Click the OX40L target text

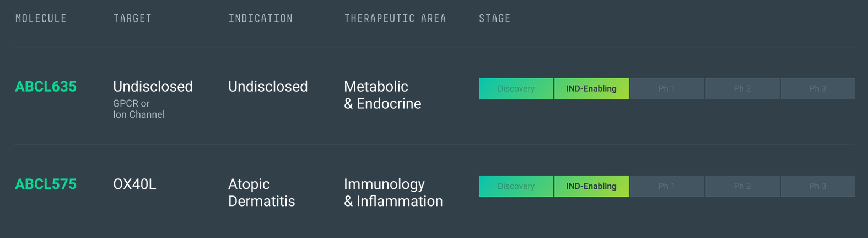(x=134, y=184)
